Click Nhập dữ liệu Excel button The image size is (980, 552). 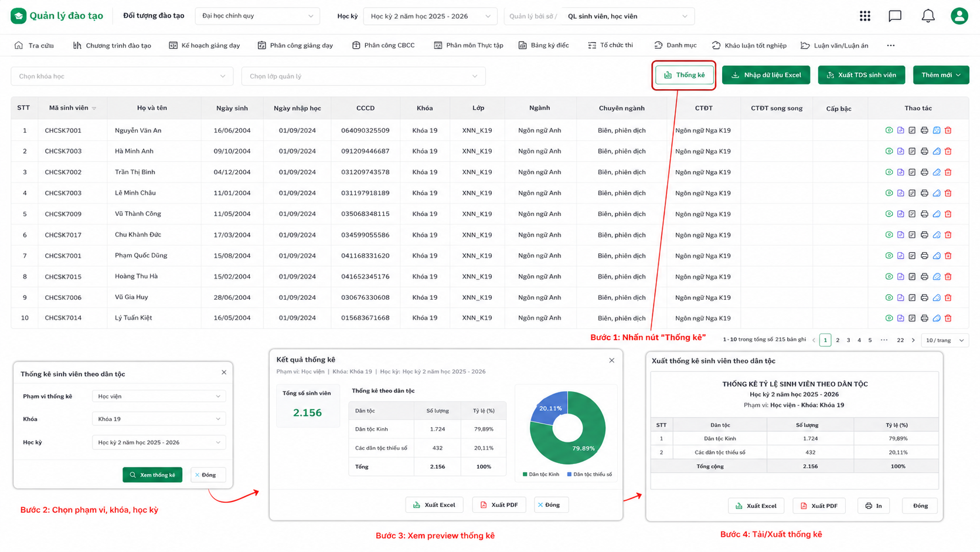765,75
